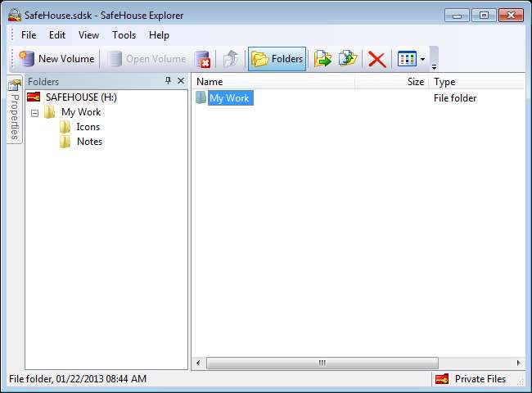Click Private Files in status bar
The height and width of the screenshot is (393, 532).
[x=480, y=379]
